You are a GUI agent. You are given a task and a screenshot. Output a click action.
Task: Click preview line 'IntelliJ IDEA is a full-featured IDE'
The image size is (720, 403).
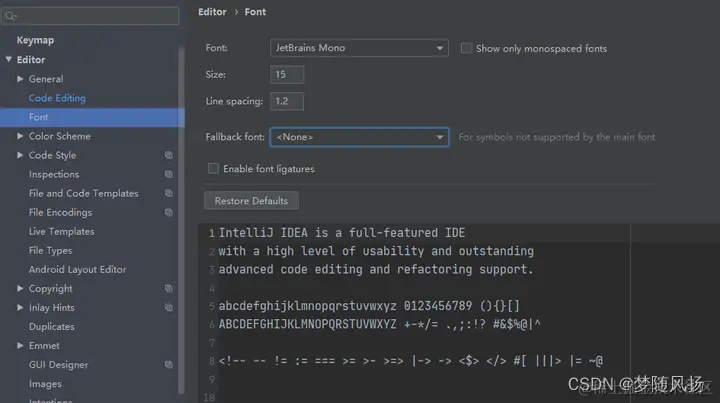(x=342, y=233)
